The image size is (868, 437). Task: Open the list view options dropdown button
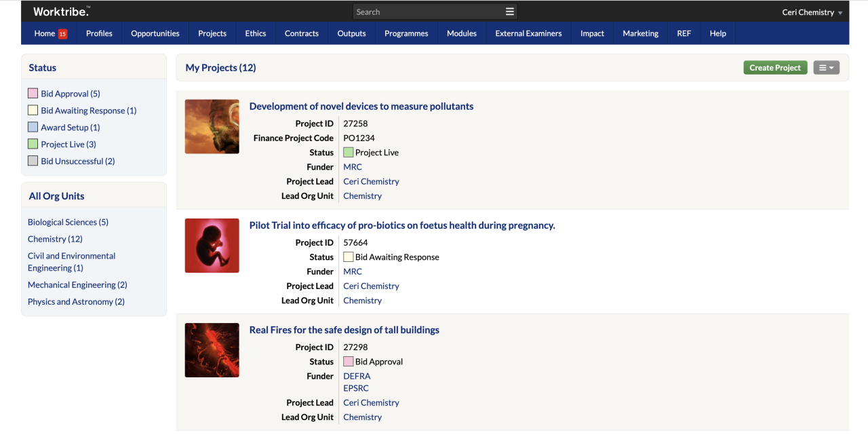click(x=826, y=68)
